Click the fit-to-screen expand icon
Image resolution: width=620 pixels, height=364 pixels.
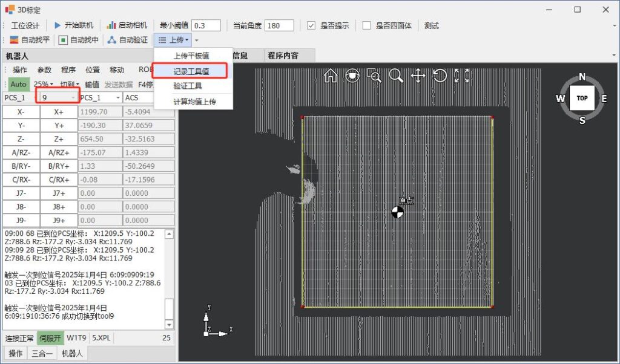pos(461,76)
